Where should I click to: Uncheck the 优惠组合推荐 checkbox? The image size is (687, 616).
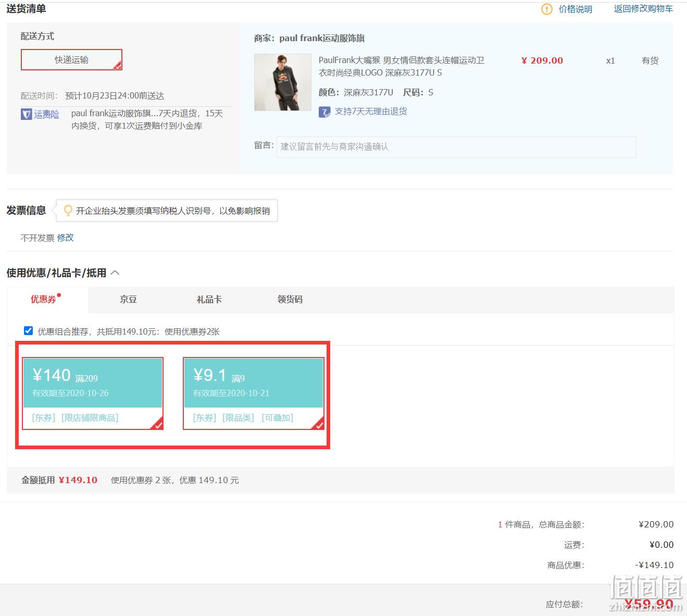(29, 331)
